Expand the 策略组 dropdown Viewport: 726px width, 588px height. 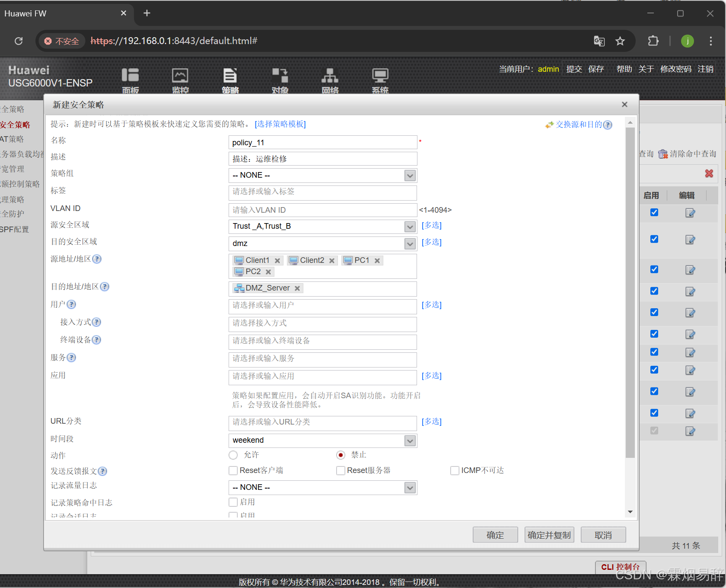click(x=410, y=176)
